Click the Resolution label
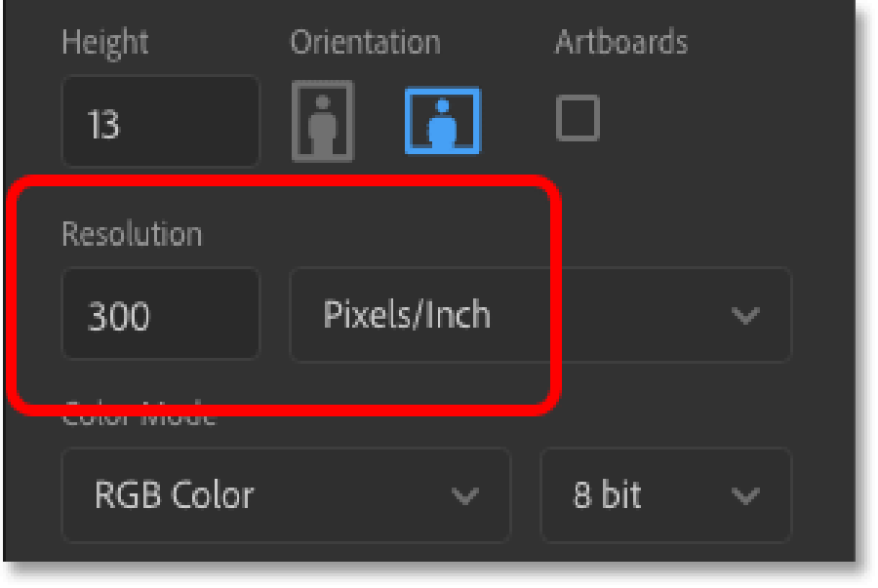Image resolution: width=878 pixels, height=588 pixels. pos(132,234)
